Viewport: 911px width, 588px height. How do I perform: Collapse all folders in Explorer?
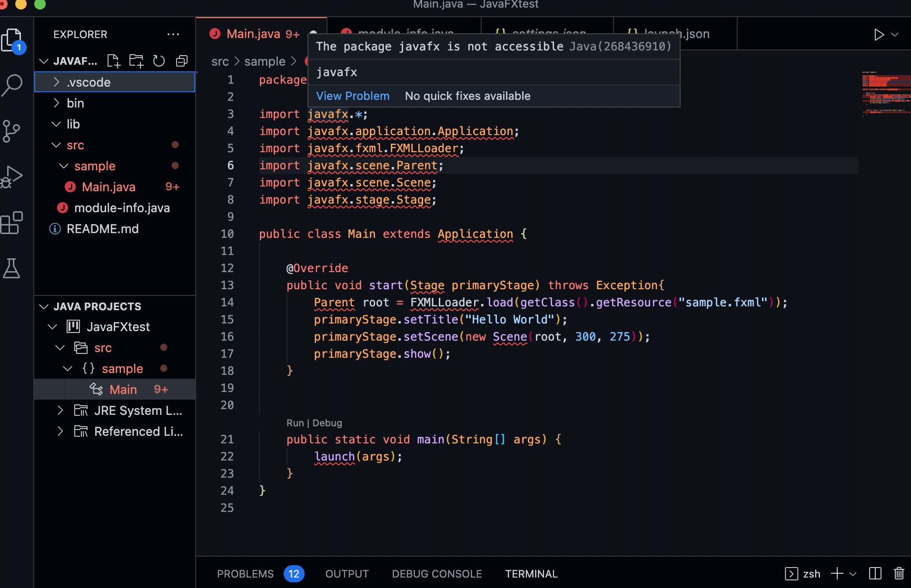(x=182, y=61)
